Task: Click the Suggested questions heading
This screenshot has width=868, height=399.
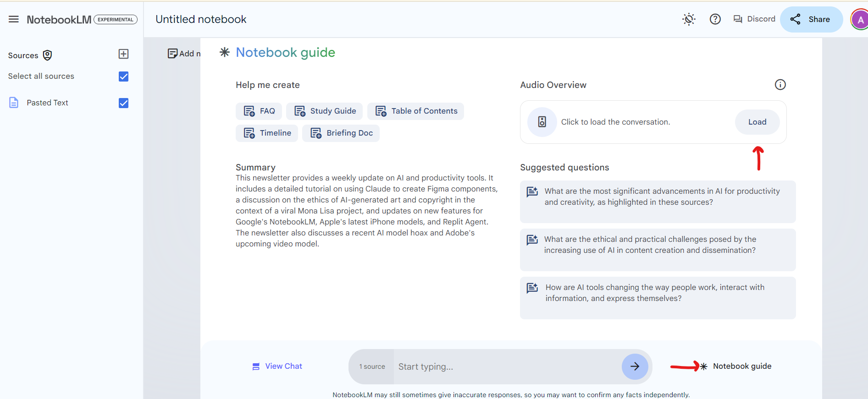Action: (x=564, y=167)
